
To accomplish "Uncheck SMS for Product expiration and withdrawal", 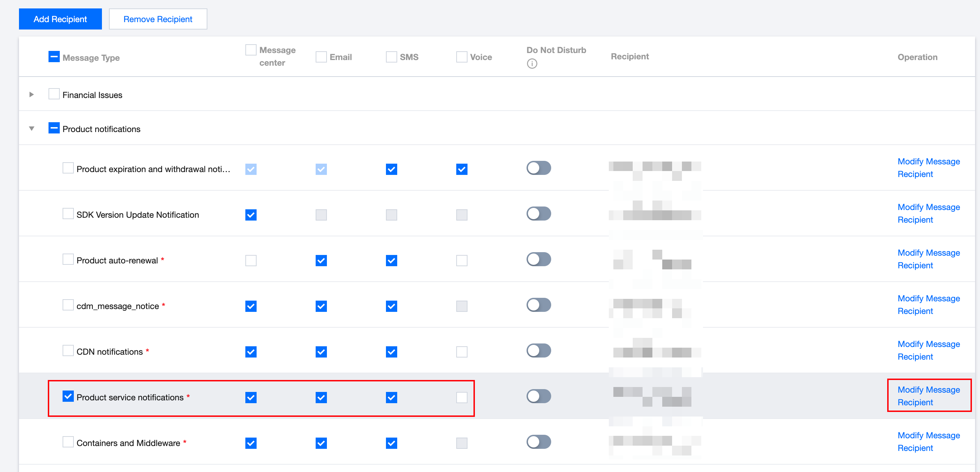I will point(391,169).
